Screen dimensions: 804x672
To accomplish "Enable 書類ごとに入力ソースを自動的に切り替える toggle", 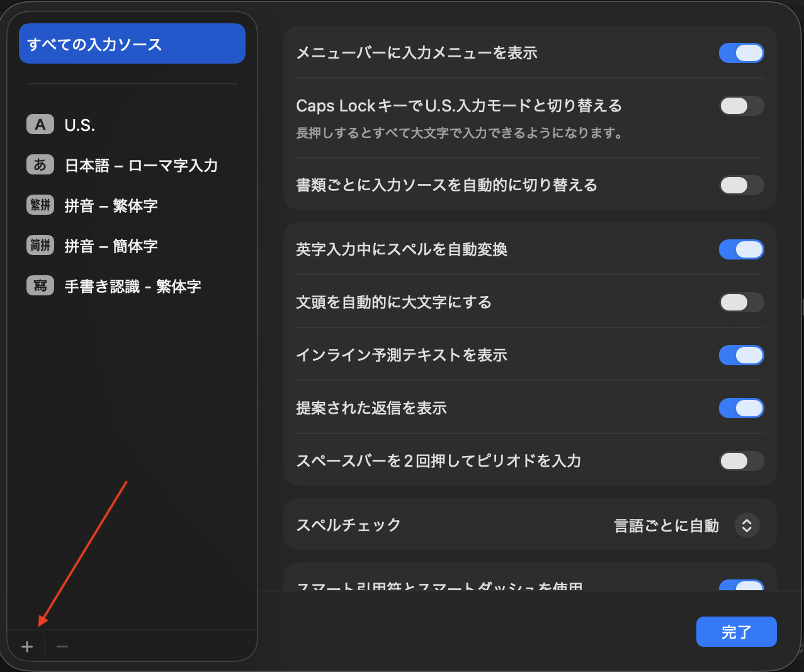I will coord(741,185).
